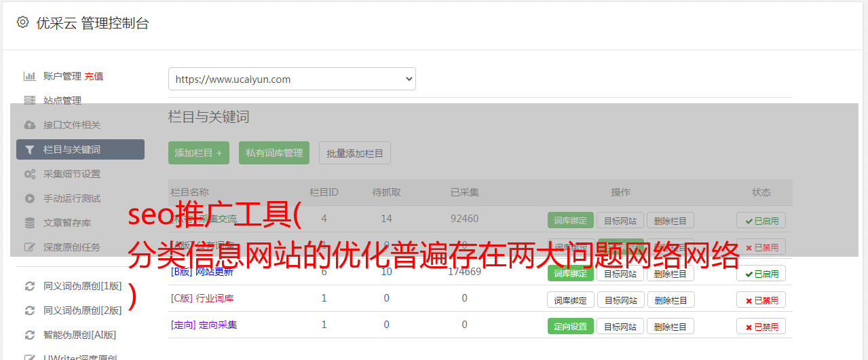This screenshot has height=360, width=868.
Task: Click the gears icon beside 采集细节设置
Action: [x=30, y=174]
